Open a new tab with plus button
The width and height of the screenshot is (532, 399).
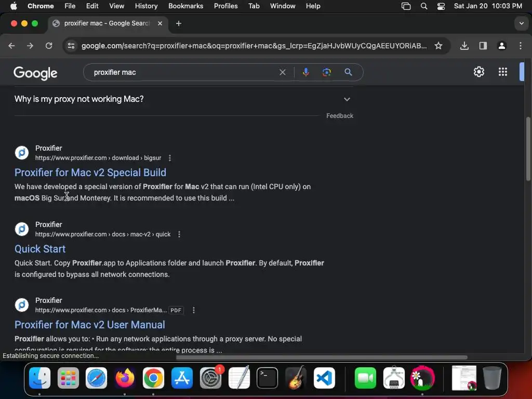179,23
